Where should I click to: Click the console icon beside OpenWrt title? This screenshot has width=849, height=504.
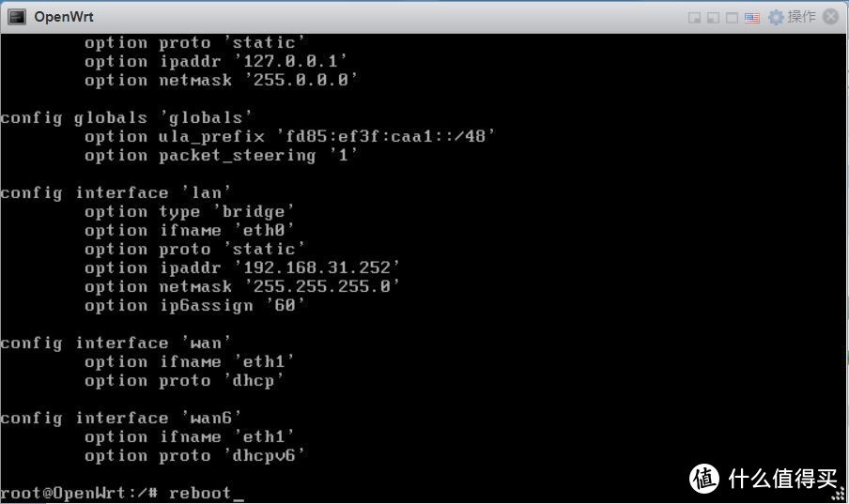click(17, 17)
